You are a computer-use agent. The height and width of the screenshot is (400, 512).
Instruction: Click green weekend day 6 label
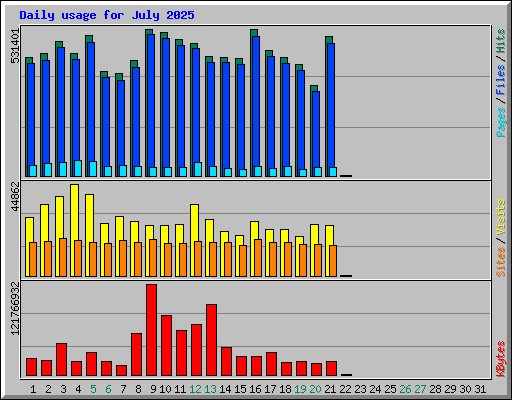pos(108,389)
